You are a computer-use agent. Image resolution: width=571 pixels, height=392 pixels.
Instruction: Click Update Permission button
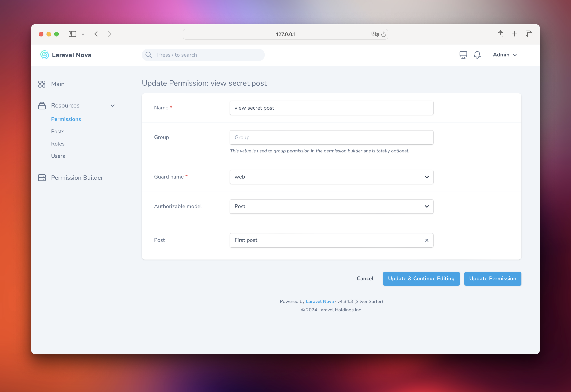493,279
